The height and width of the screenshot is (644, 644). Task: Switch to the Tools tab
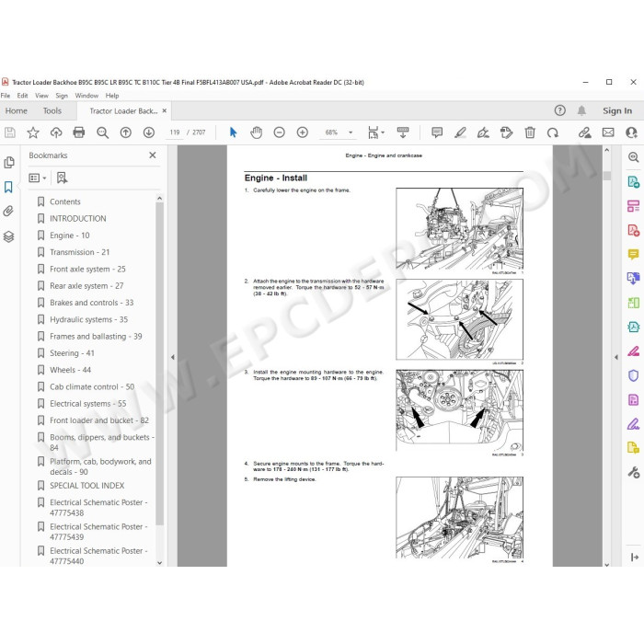[x=52, y=111]
